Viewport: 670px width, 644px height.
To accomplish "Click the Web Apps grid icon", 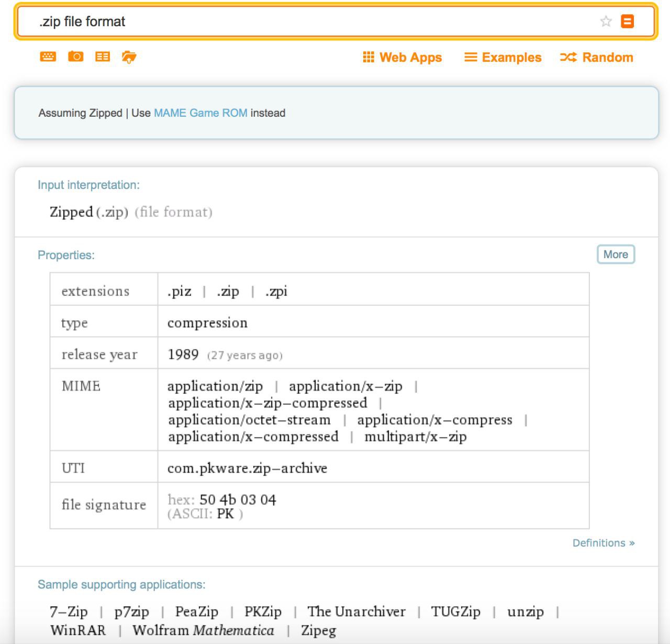I will [x=368, y=57].
